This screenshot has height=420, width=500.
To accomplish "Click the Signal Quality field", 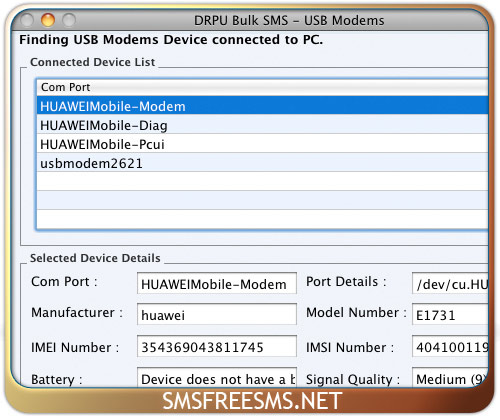I will 450,377.
